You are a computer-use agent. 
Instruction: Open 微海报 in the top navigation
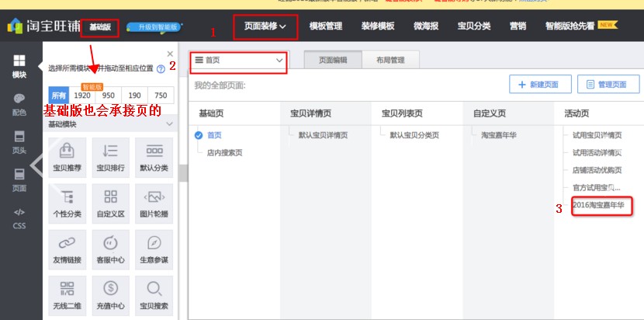pos(426,26)
